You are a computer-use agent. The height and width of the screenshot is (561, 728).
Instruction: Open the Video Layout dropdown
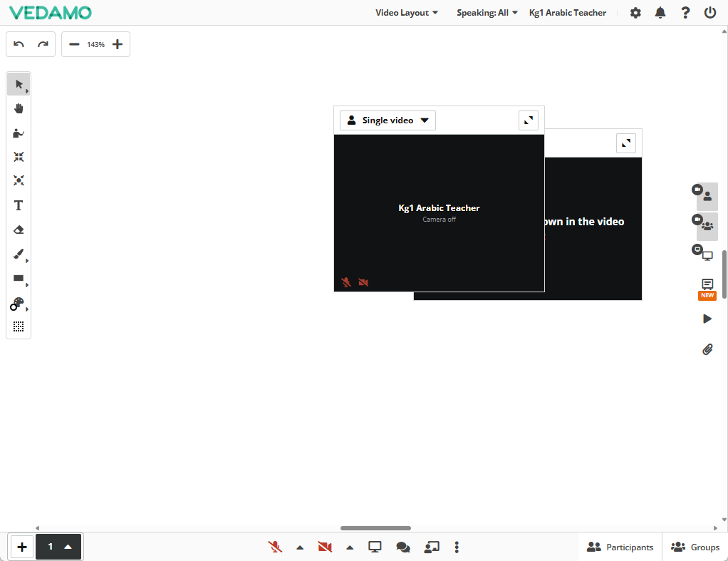(407, 13)
